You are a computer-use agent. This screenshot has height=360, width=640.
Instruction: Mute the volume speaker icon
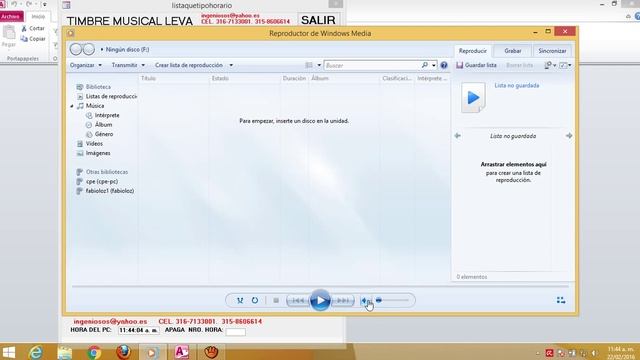[365, 300]
